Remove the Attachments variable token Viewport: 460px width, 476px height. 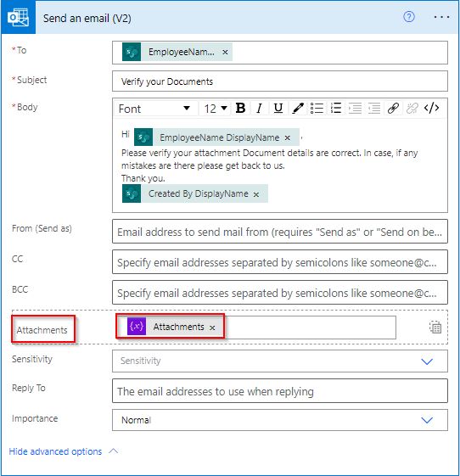212,328
